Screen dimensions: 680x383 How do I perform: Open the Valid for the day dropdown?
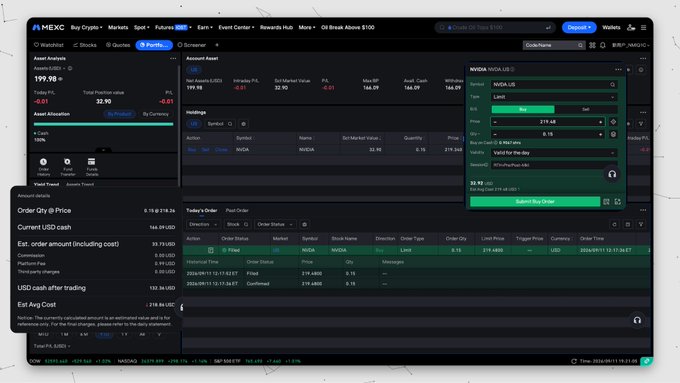[554, 153]
